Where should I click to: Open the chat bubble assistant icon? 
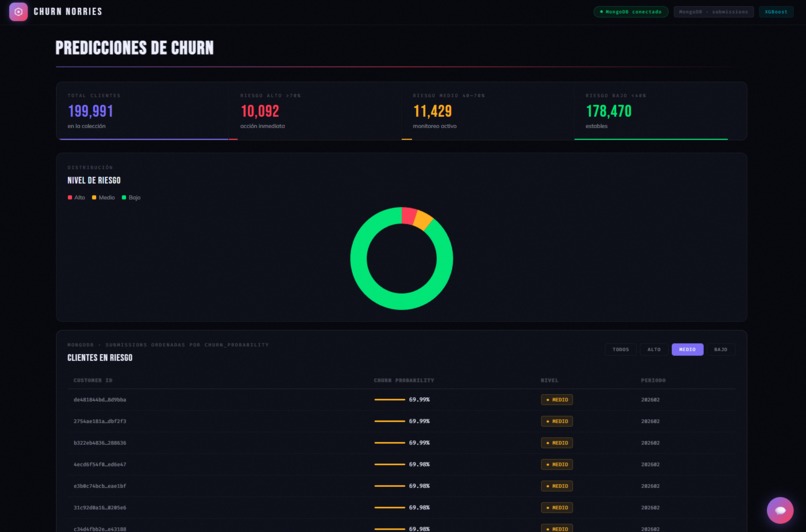(780, 510)
